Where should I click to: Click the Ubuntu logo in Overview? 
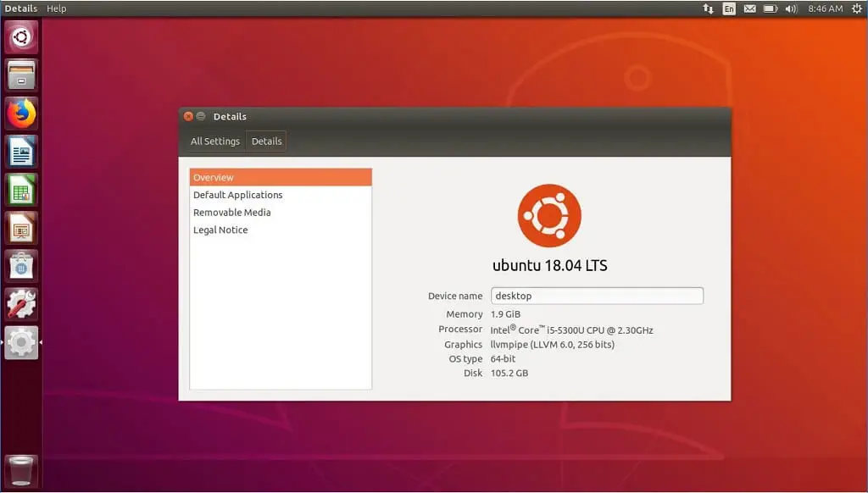[549, 215]
